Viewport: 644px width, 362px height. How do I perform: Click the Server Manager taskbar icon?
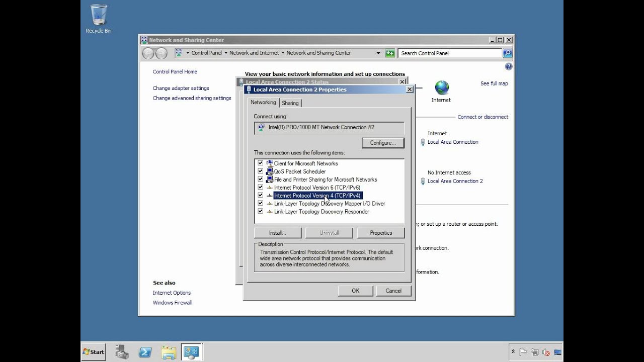pos(122,352)
